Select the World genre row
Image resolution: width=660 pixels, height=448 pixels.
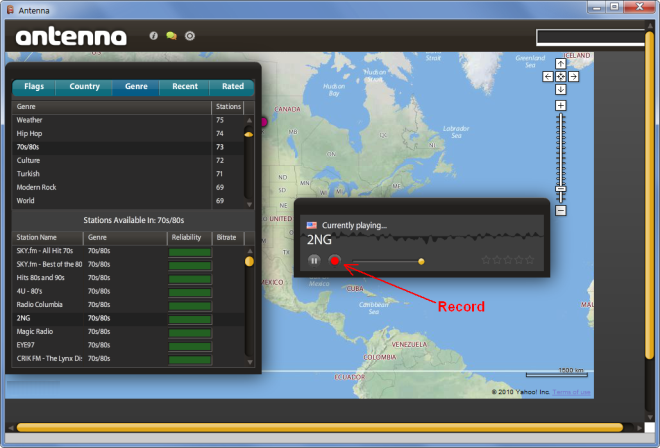tap(128, 201)
